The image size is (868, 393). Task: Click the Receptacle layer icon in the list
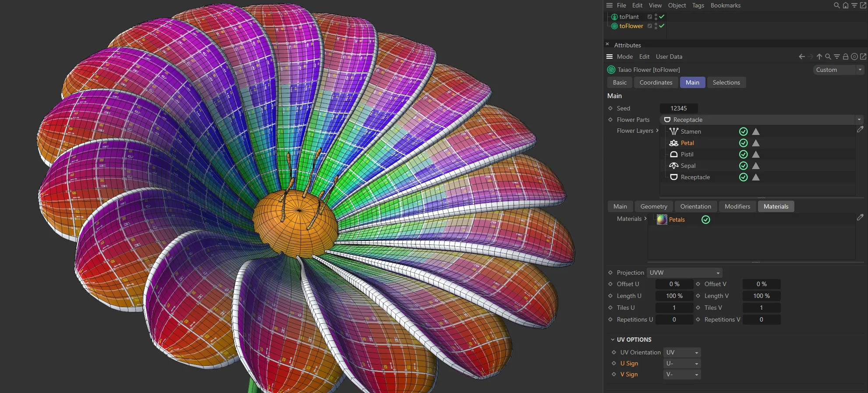(x=674, y=177)
